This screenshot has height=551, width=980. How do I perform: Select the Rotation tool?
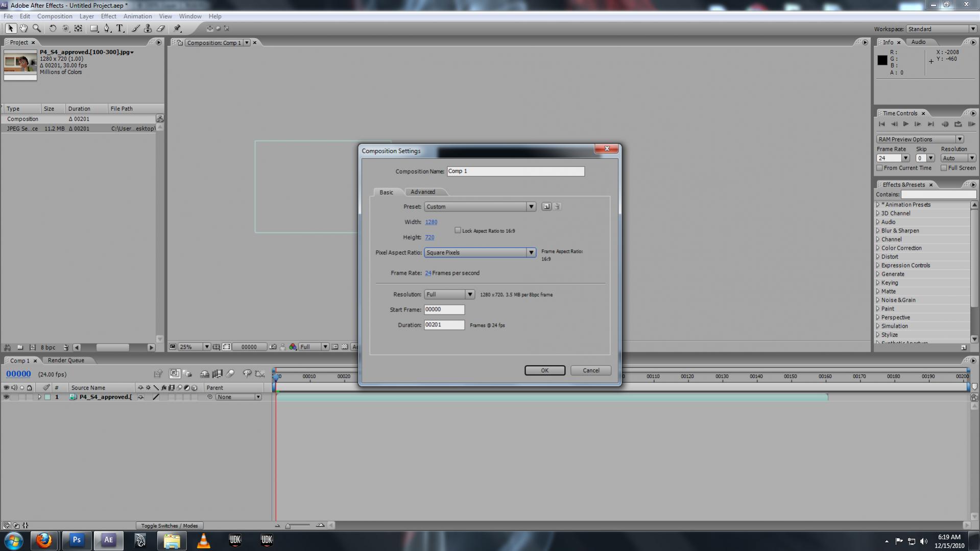click(53, 29)
